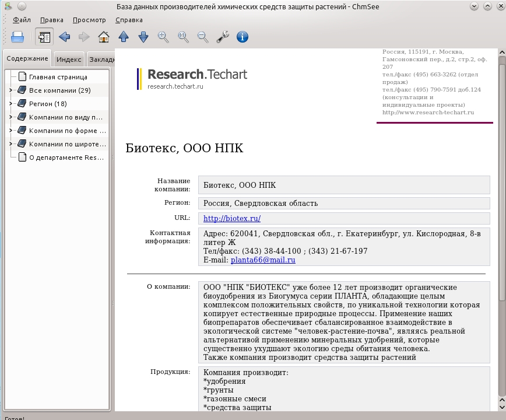Screen dimensions: 506x420
Task: Click the Компания производит: text
Action: [x=246, y=373]
